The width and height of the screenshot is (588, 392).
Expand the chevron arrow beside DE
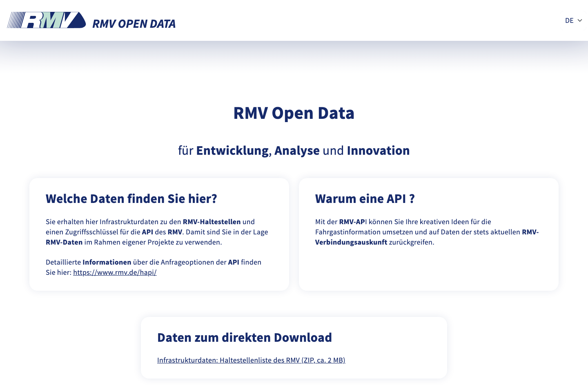pyautogui.click(x=580, y=20)
